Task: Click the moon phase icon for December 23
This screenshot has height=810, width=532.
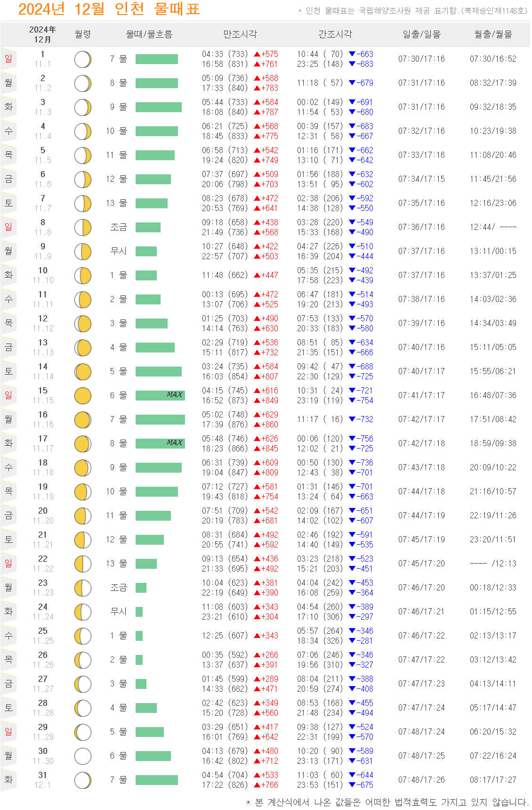Action: pyautogui.click(x=83, y=588)
